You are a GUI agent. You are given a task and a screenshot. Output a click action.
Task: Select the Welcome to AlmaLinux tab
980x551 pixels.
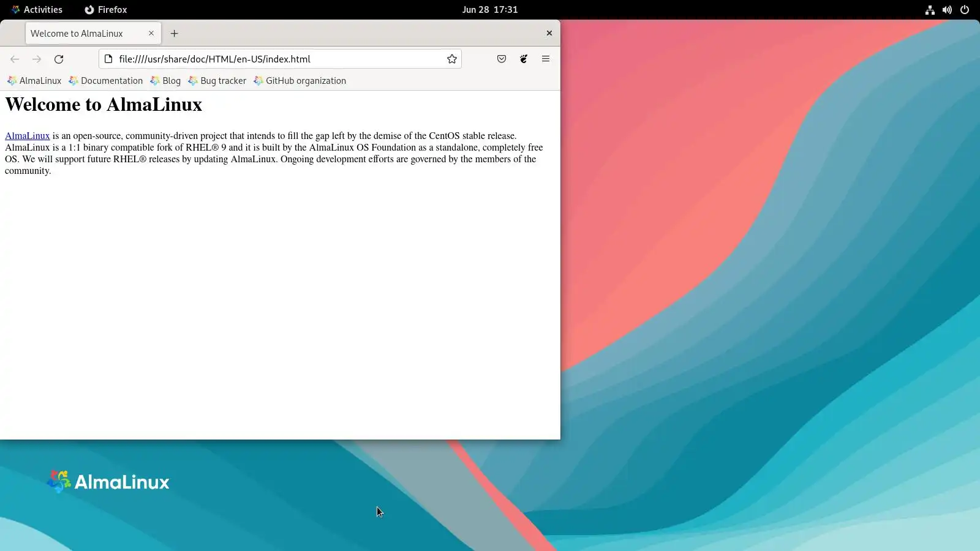(93, 34)
